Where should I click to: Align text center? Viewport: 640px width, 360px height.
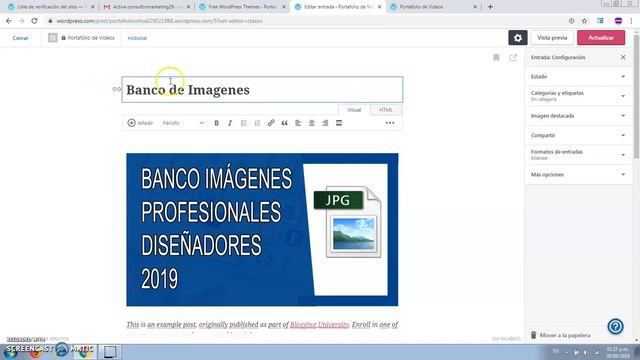(311, 123)
